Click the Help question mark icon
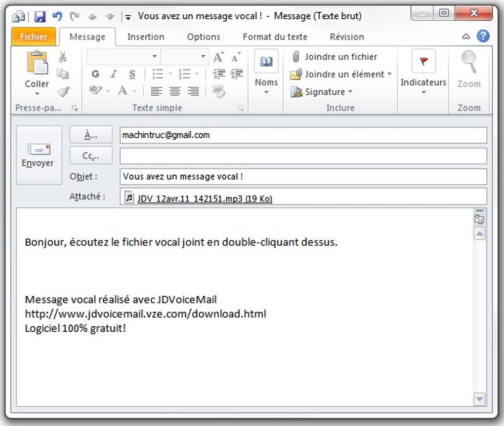504x426 pixels. pos(483,36)
